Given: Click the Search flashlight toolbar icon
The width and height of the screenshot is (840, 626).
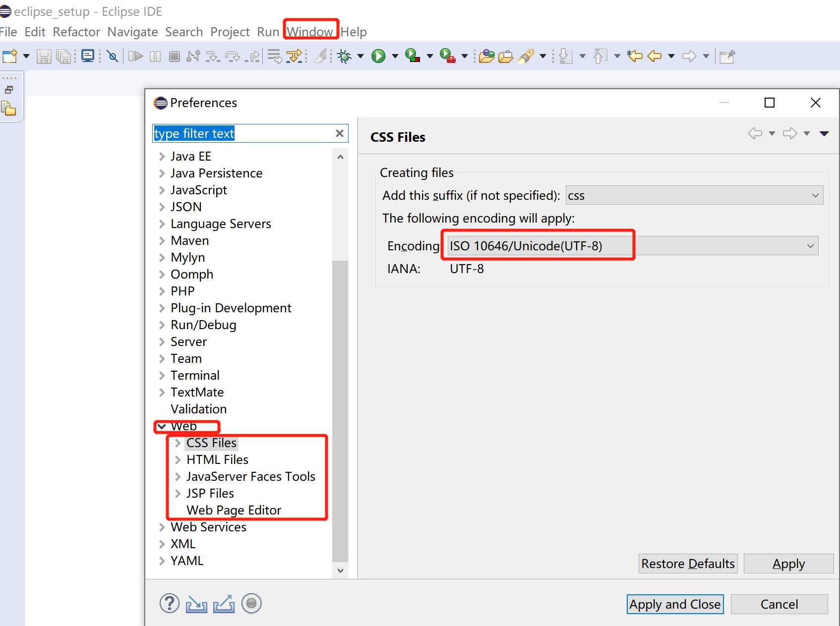Looking at the screenshot, I should [x=526, y=56].
